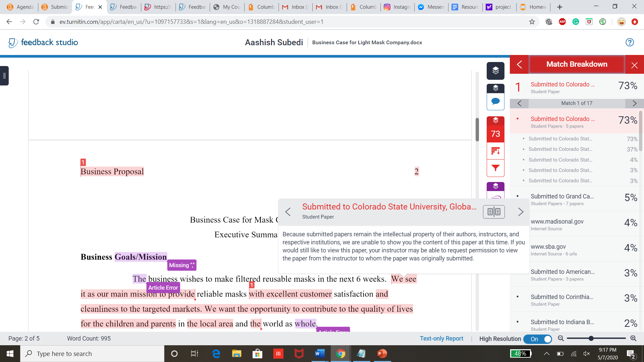
Task: Select the Colorado Stat... 37% sub-source
Action: pyautogui.click(x=580, y=149)
